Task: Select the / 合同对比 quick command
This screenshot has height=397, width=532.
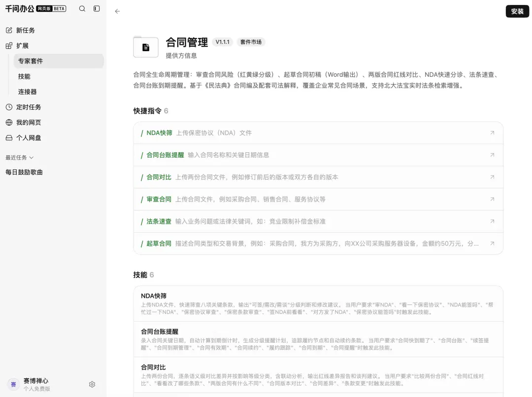Action: (318, 177)
